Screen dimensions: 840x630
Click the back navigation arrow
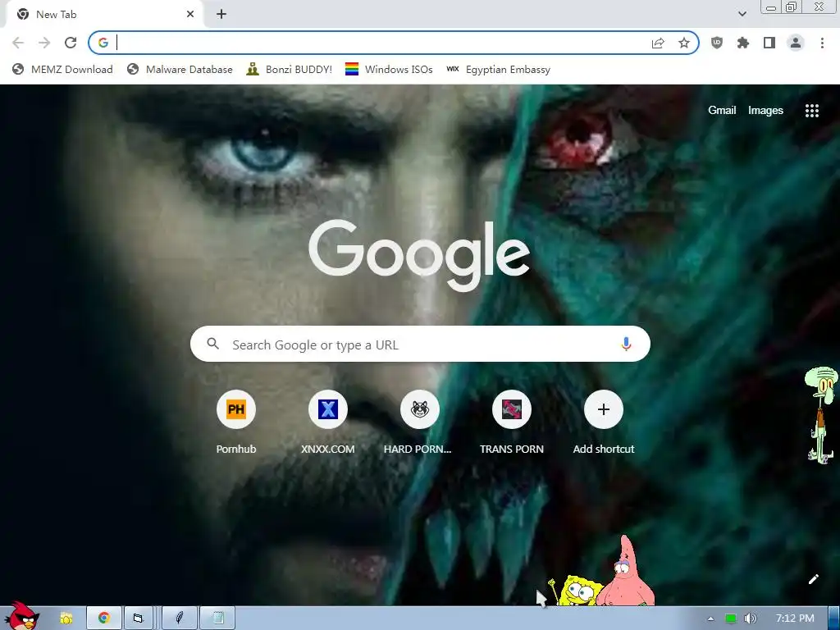tap(18, 43)
